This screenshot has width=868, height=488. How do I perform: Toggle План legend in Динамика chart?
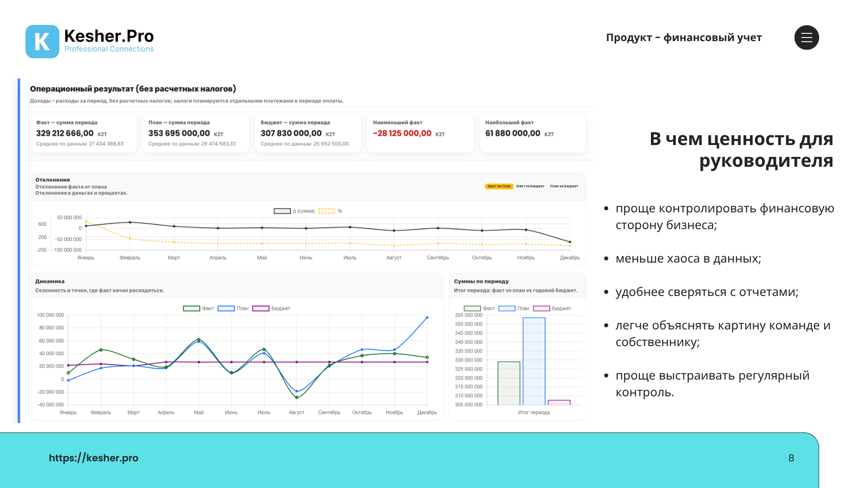[x=233, y=309]
